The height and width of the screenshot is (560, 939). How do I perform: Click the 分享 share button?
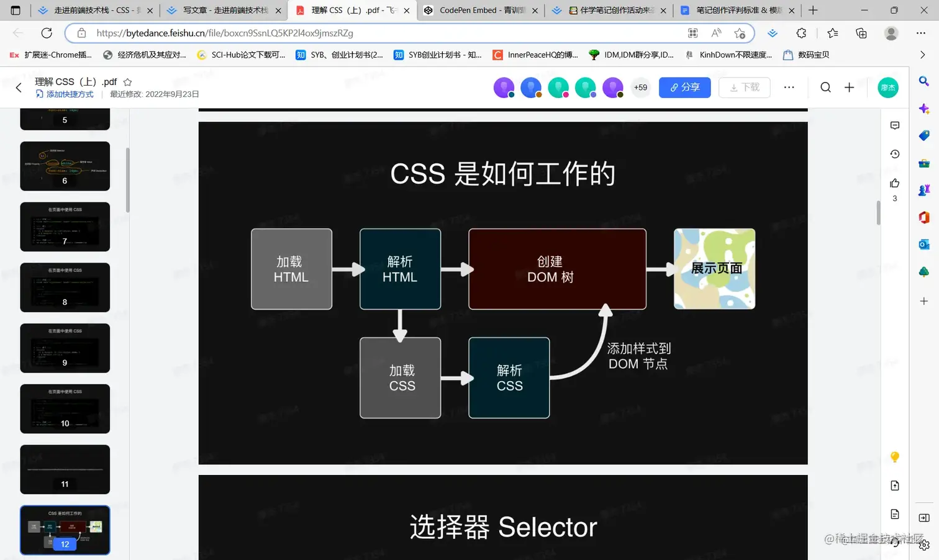pos(684,88)
